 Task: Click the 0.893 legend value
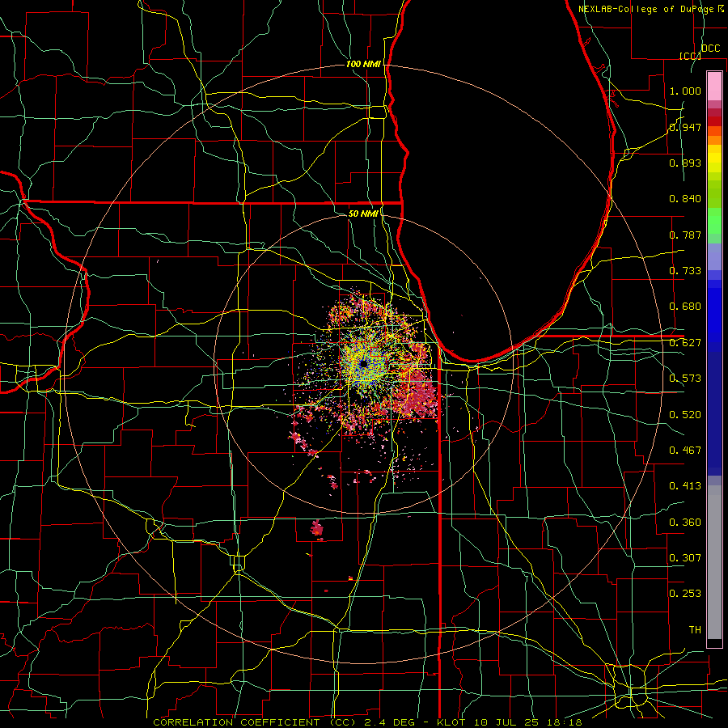click(x=685, y=163)
